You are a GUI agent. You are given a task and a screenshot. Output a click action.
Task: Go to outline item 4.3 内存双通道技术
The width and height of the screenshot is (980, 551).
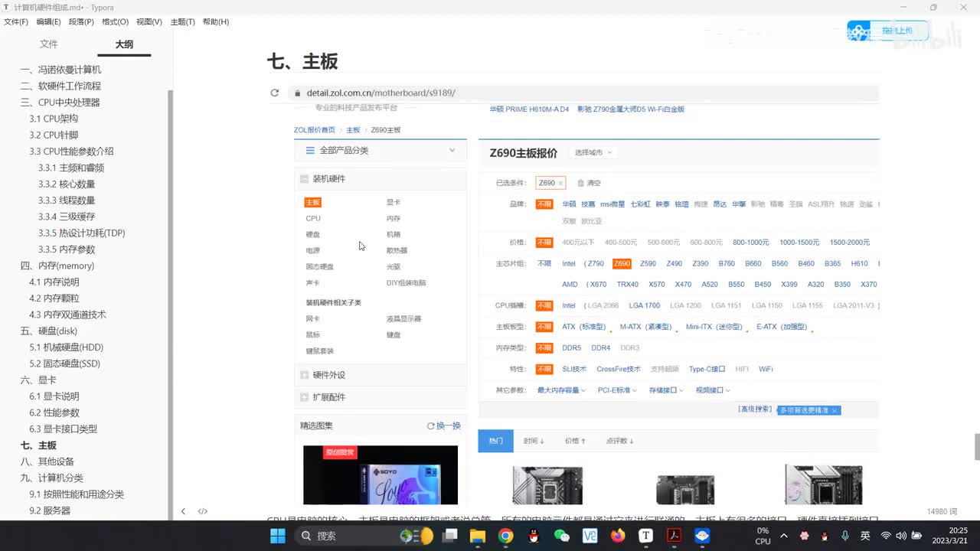tap(67, 315)
